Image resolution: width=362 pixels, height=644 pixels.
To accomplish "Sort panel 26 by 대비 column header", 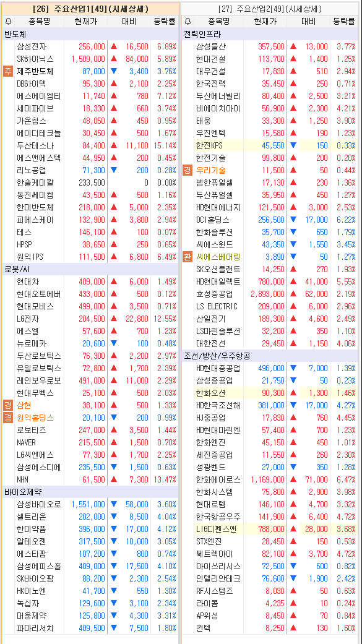I will [x=129, y=22].
